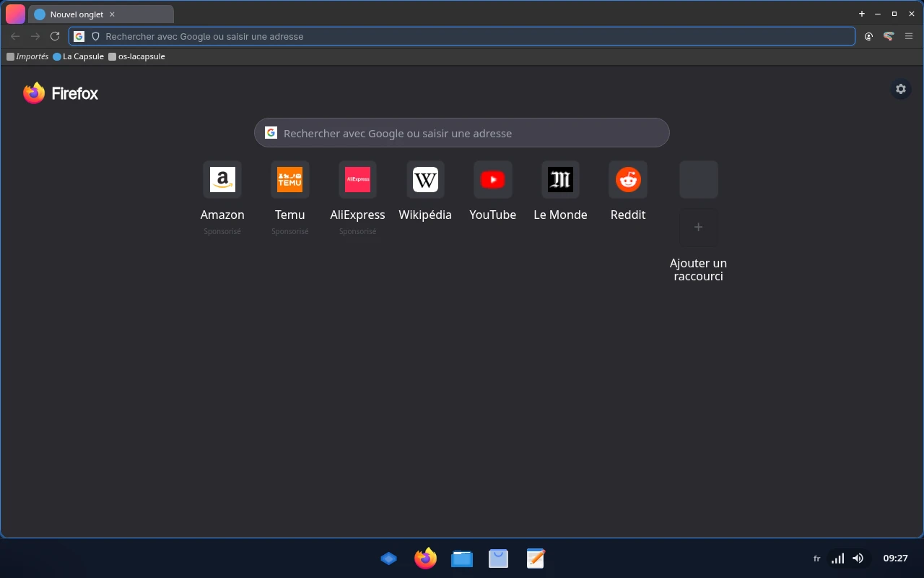Open the Amazon sponsored shortcut tile

coord(222,180)
